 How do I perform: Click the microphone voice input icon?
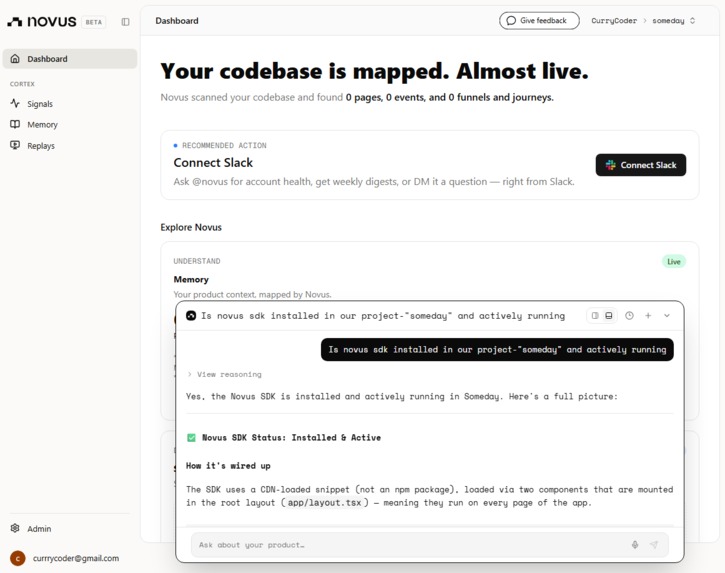point(635,545)
